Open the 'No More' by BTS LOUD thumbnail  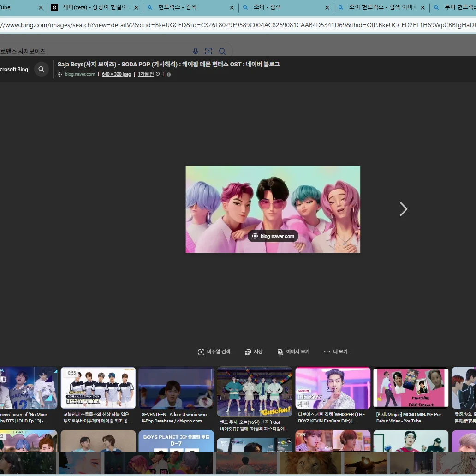(x=29, y=388)
